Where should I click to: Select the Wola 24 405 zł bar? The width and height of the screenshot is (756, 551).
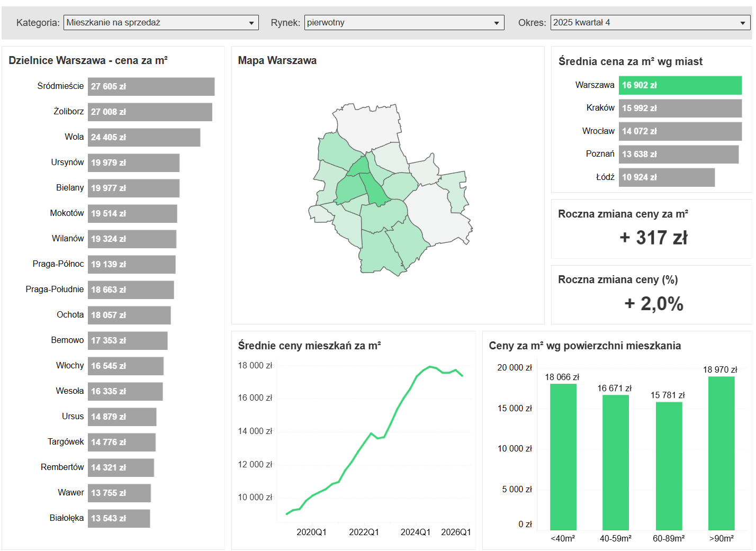(144, 138)
